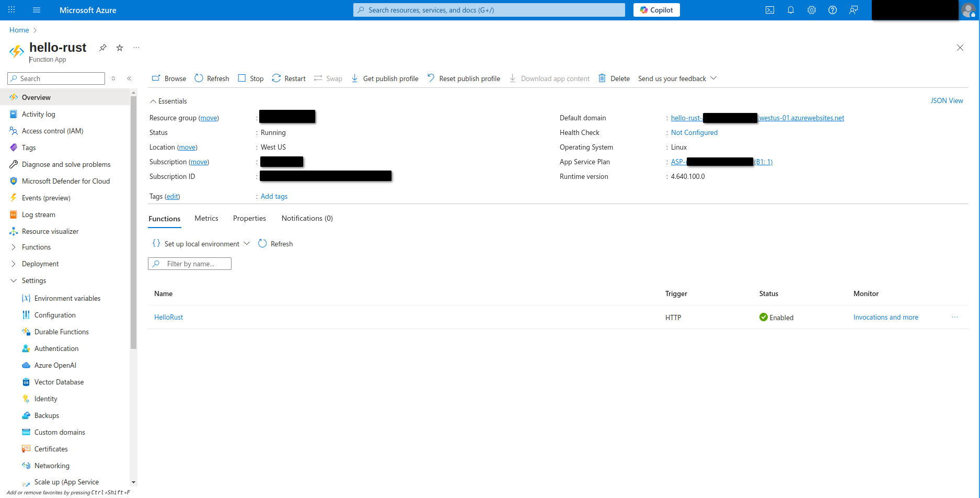Switch to the Metrics tab
The width and height of the screenshot is (980, 498).
[x=206, y=219]
